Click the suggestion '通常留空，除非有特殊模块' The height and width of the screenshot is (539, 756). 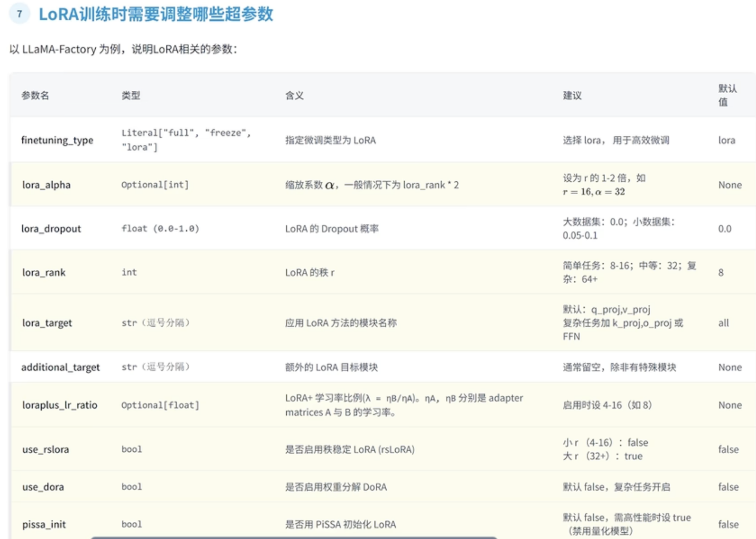(x=619, y=367)
